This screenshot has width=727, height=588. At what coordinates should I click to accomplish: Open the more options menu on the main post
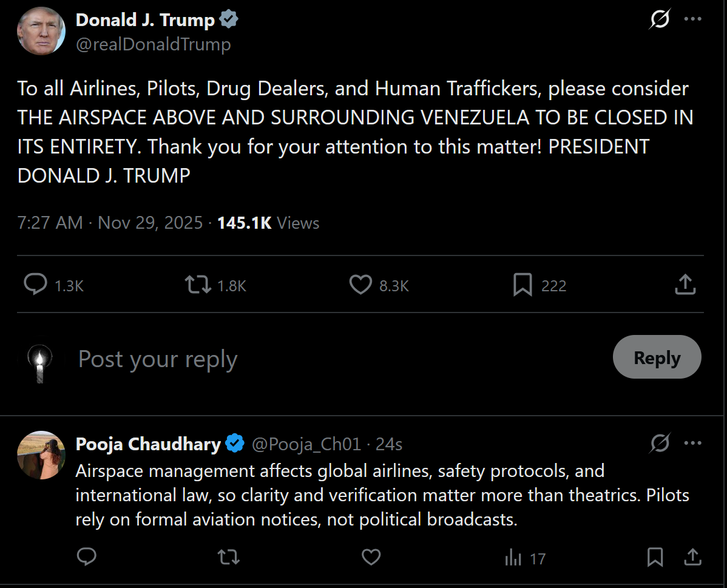(x=692, y=19)
